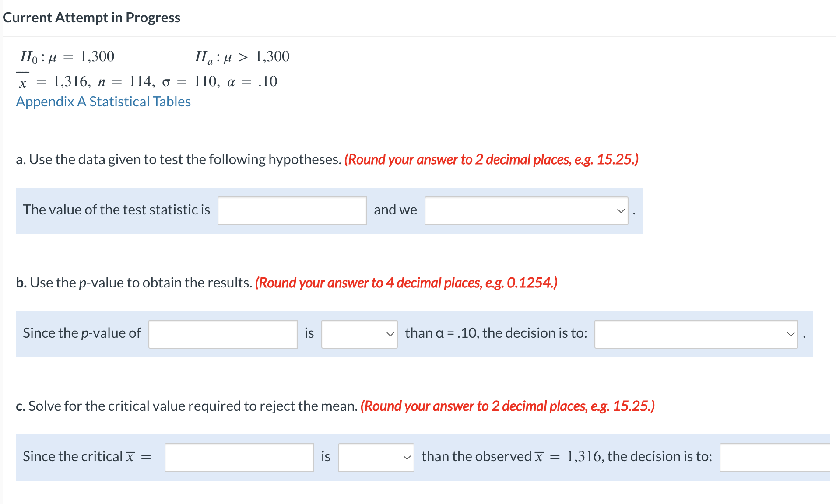
Task: Open the dropdown arrow beside the part c comparison box
Action: (407, 457)
